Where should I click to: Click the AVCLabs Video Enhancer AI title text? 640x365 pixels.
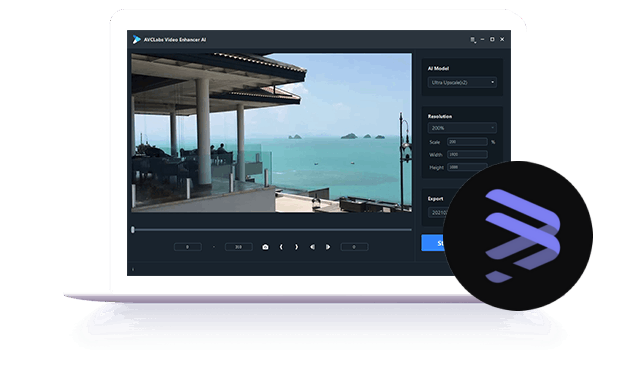[x=175, y=40]
